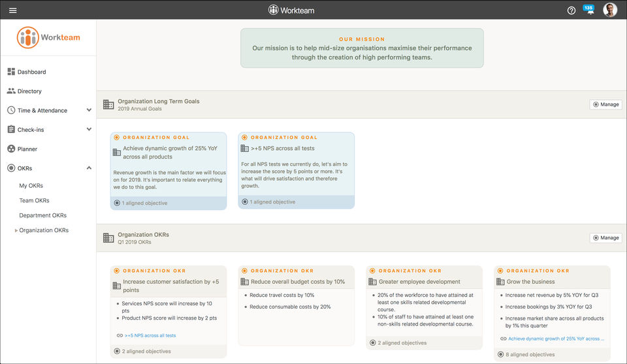
Task: Go to My OKRs
Action: (31, 185)
